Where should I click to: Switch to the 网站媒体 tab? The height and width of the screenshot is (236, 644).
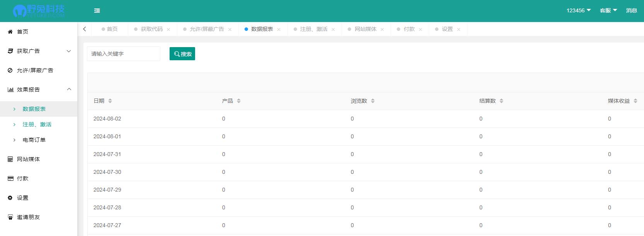click(365, 29)
